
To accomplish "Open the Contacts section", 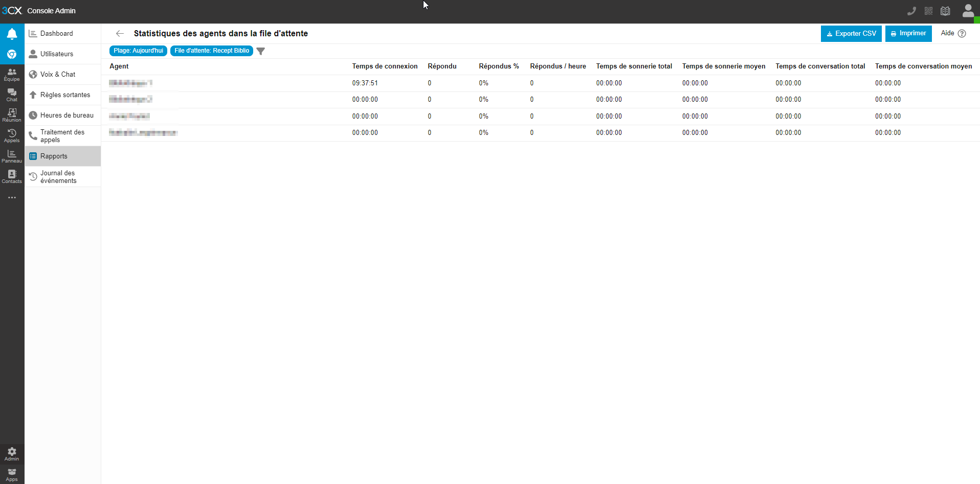I will [x=12, y=177].
